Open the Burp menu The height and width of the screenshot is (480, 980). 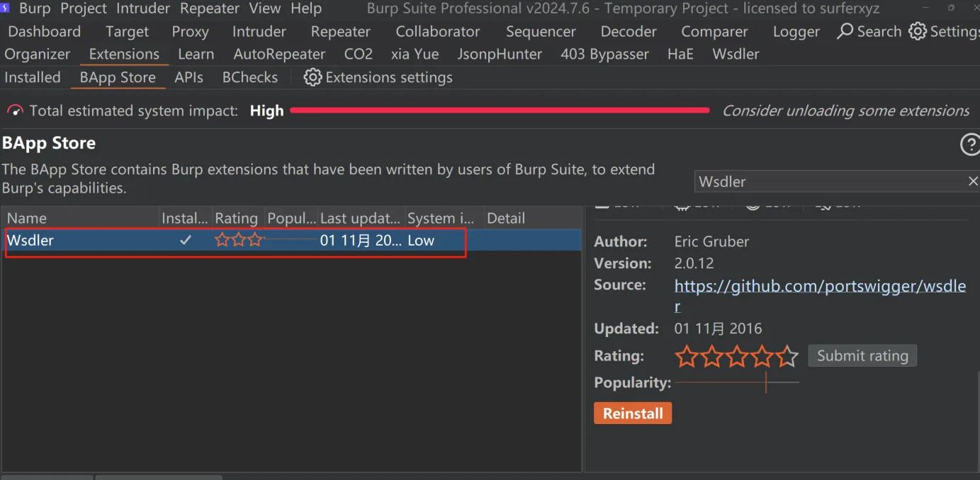pyautogui.click(x=35, y=8)
